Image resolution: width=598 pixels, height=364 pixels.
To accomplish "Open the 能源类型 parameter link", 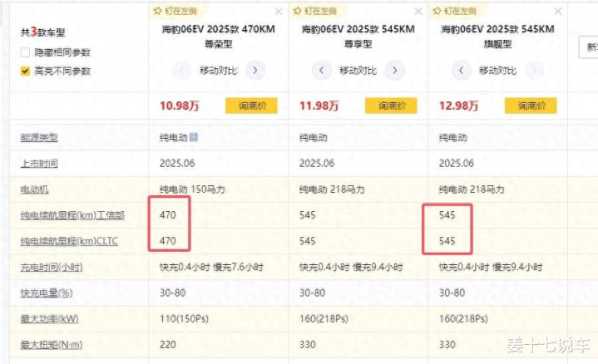I will point(39,138).
